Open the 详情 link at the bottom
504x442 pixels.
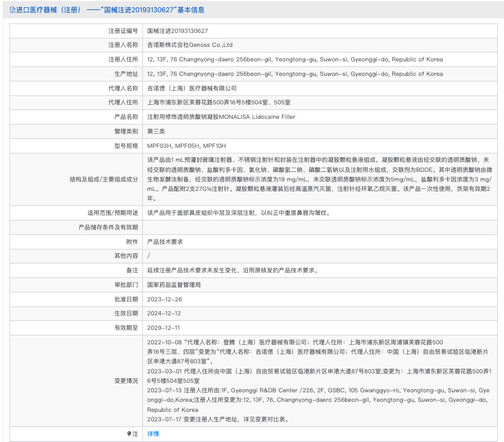(x=153, y=434)
